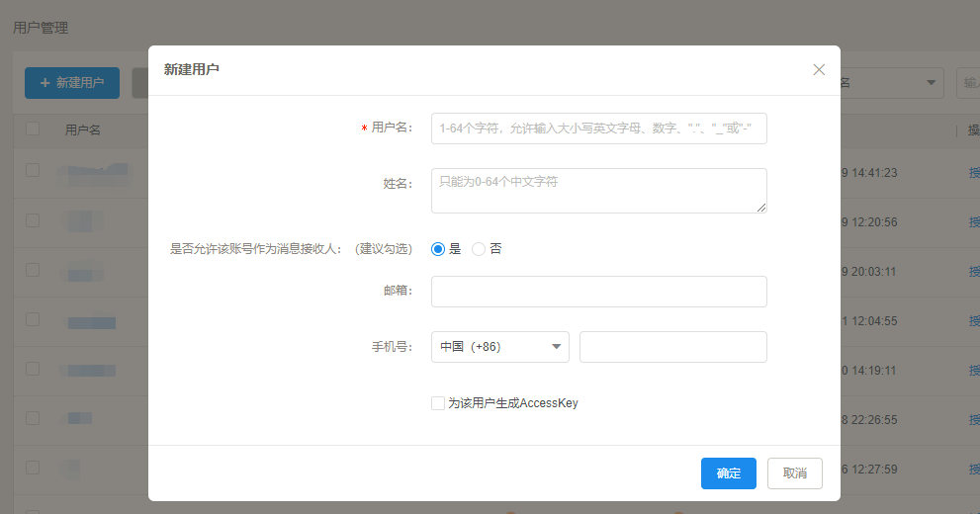Viewport: 980px width, 514px height.
Task: Click the 姓名 text area
Action: 598,190
